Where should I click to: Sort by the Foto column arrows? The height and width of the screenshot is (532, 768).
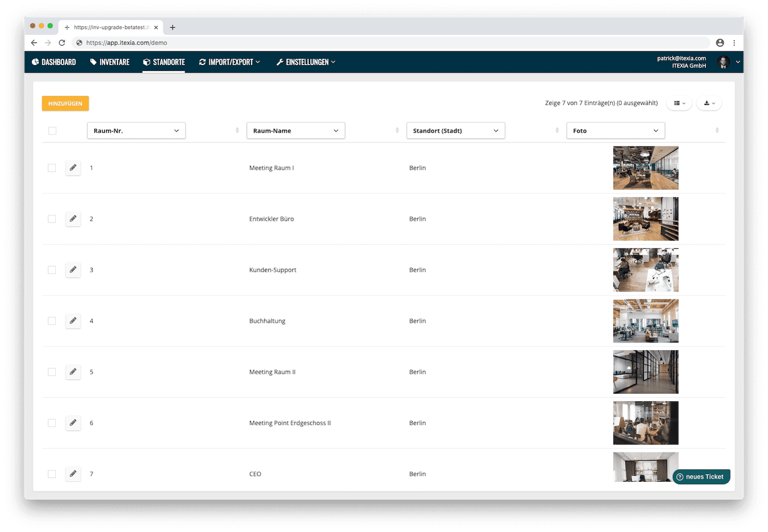tap(717, 131)
